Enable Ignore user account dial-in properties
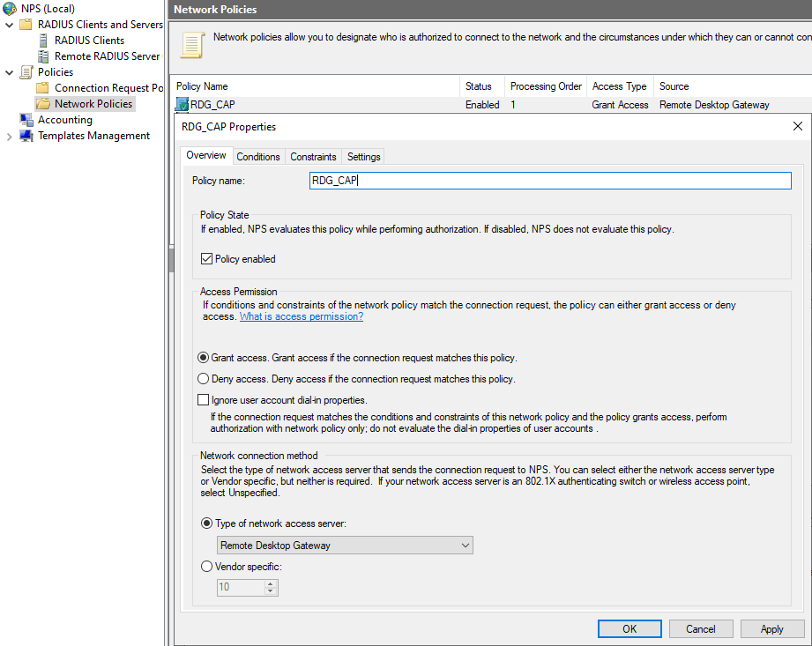This screenshot has height=646, width=812. 205,400
